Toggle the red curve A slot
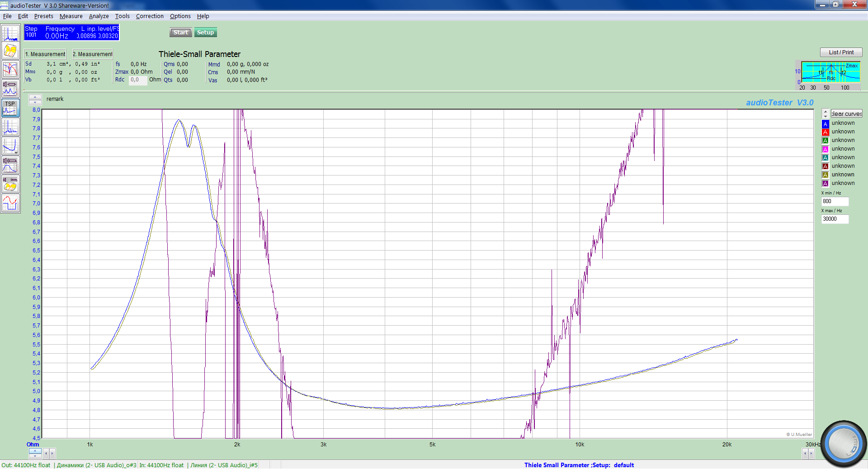This screenshot has height=469, width=868. click(825, 132)
